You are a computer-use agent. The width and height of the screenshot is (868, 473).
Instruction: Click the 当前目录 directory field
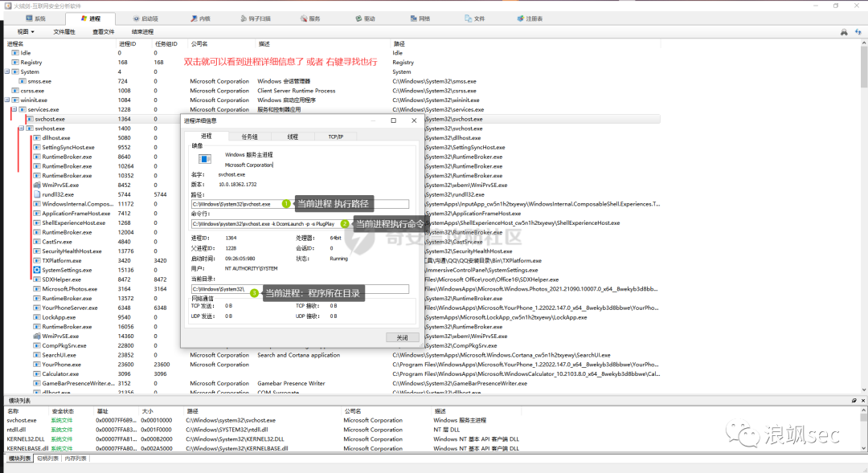coord(300,289)
